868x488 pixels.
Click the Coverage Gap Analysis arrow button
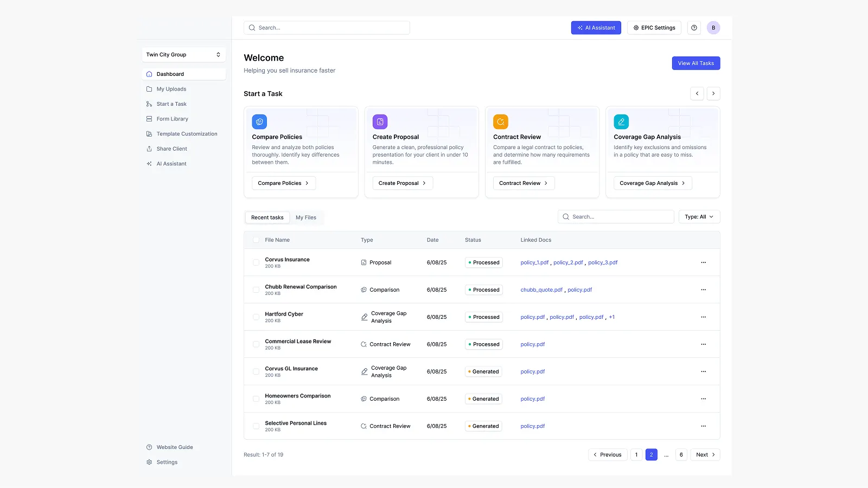click(x=653, y=183)
